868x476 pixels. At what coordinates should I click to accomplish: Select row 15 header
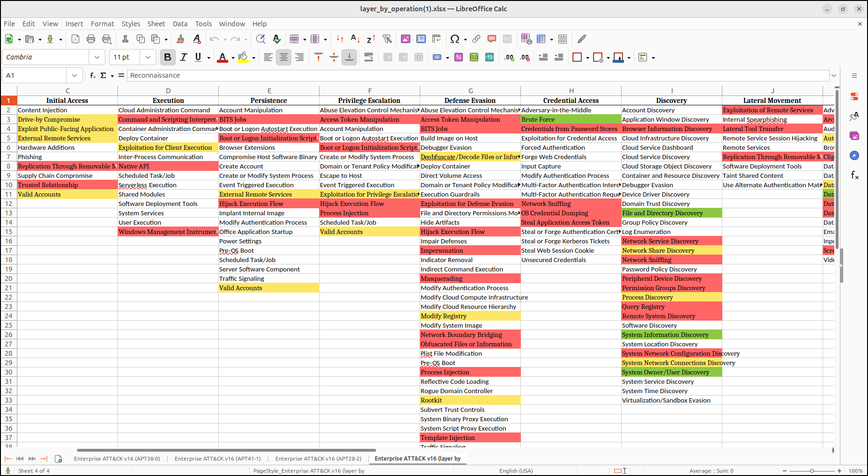8,232
